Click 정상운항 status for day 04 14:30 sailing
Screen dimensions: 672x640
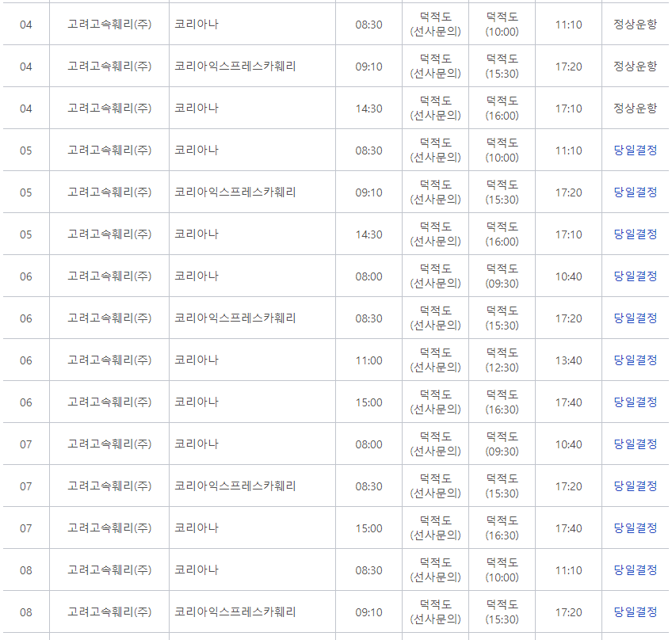point(635,109)
